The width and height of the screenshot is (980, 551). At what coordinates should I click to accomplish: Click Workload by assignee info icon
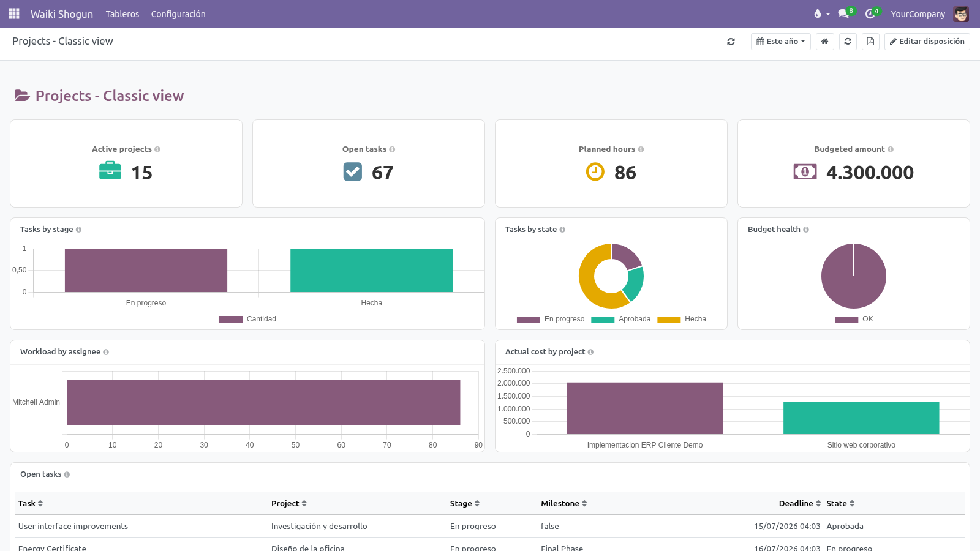point(106,352)
